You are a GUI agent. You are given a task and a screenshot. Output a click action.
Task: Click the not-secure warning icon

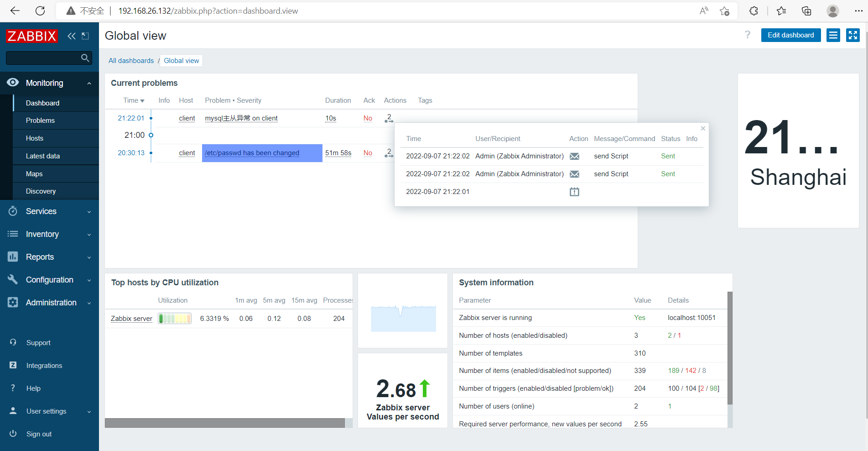(x=71, y=11)
